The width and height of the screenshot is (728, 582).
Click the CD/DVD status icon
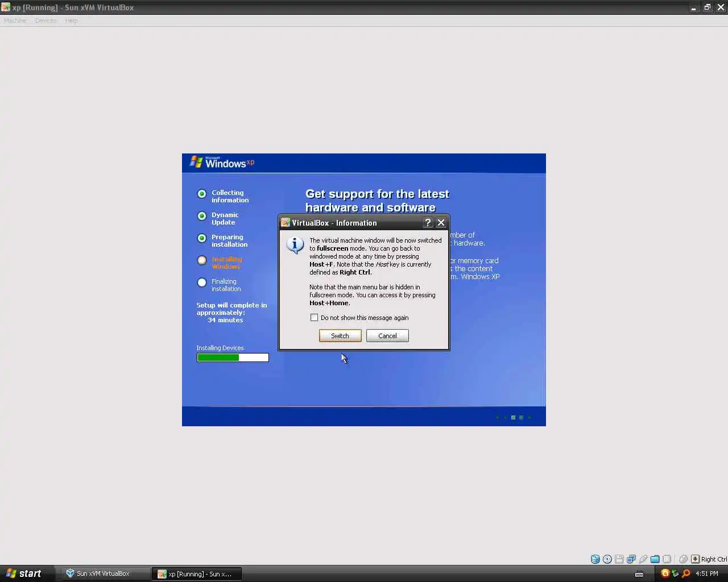(607, 559)
